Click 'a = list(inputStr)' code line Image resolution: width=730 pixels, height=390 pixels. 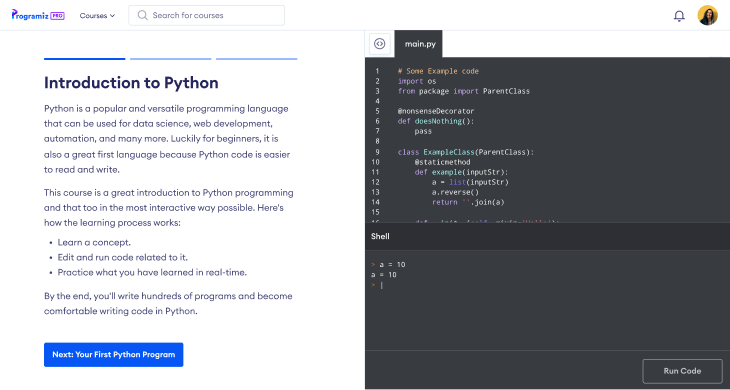470,182
